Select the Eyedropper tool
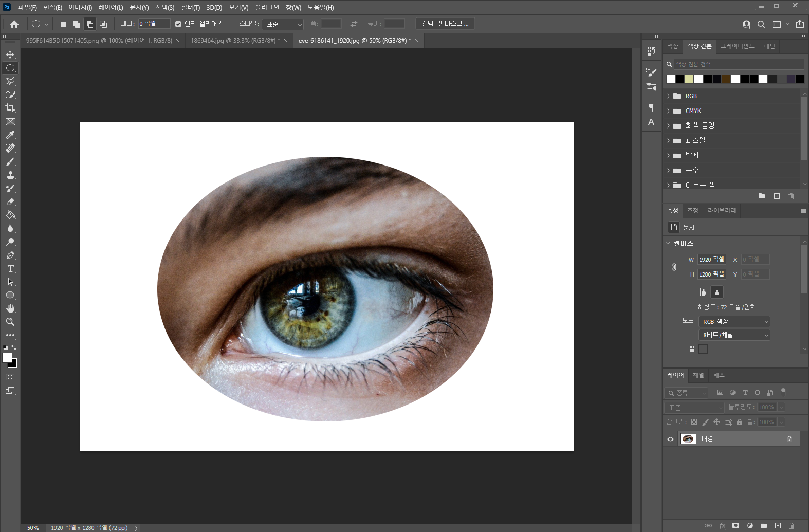The height and width of the screenshot is (532, 809). [10, 135]
